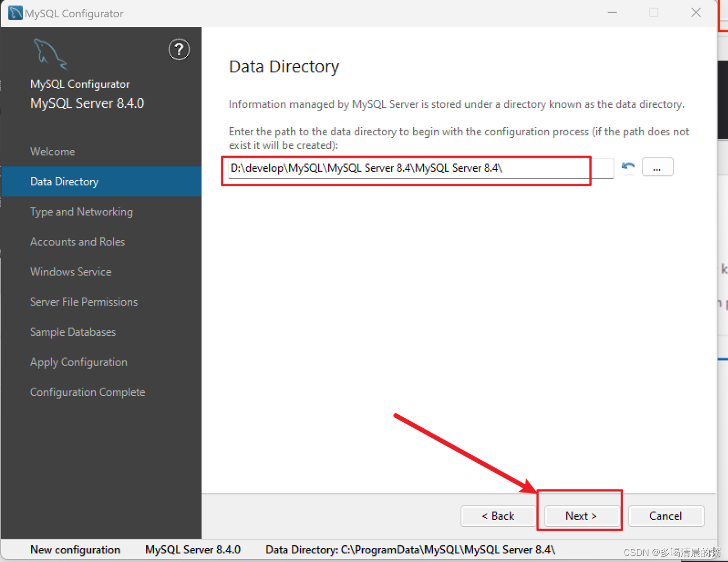Click the MySQL Configurator title bar icon

point(16,13)
